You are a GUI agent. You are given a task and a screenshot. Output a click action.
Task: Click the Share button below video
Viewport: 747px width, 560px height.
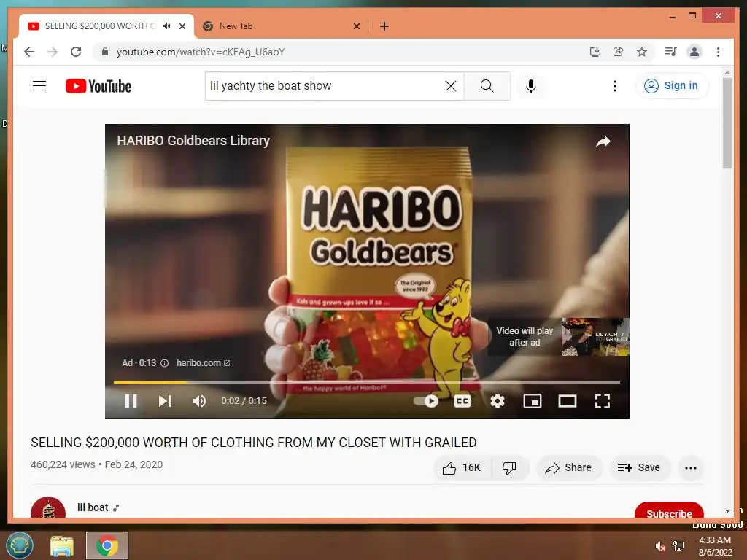pyautogui.click(x=569, y=468)
